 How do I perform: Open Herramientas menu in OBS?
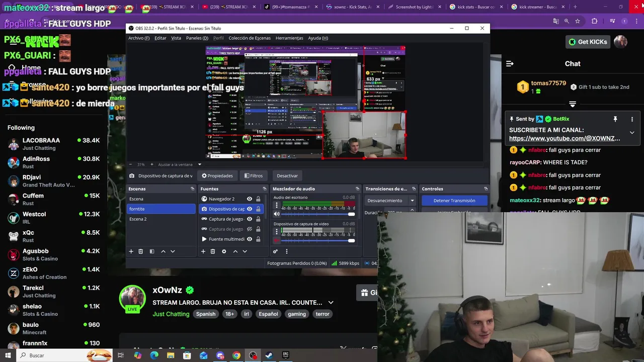(289, 38)
